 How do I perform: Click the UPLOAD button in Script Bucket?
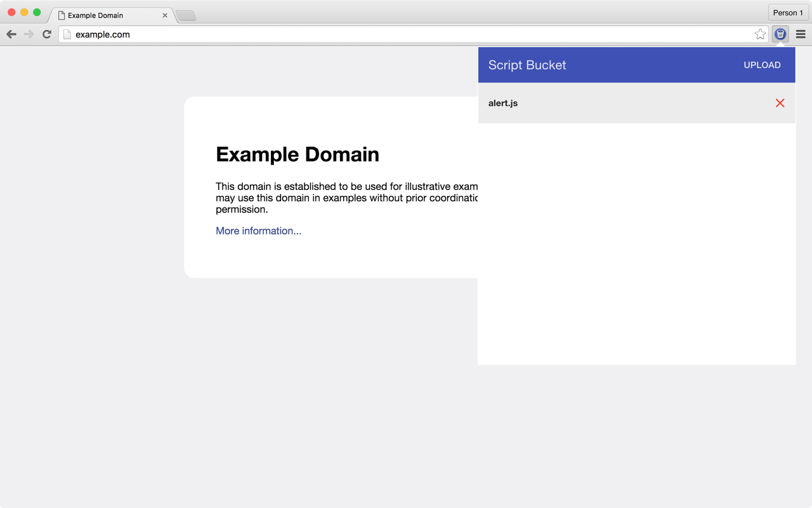[x=762, y=65]
